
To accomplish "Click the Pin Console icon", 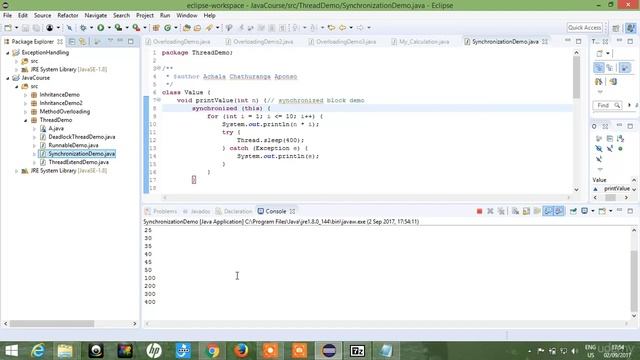I will (573, 211).
